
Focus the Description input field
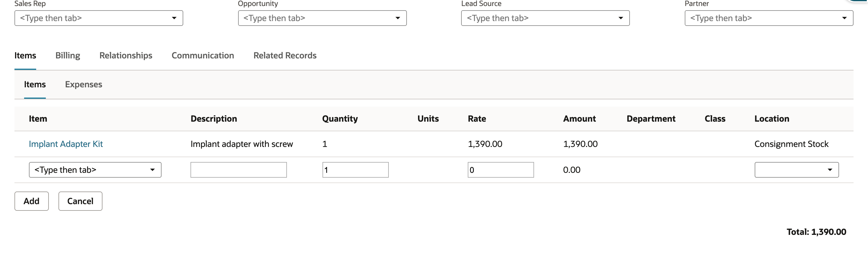239,170
